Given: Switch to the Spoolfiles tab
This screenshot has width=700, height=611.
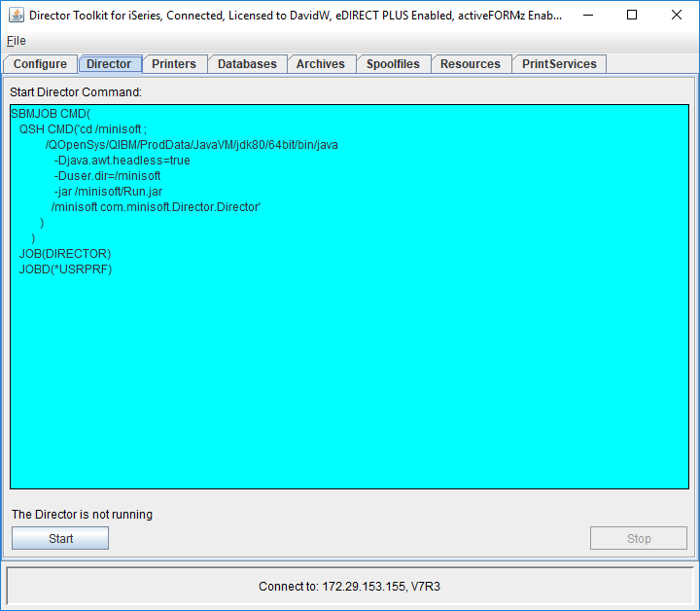Looking at the screenshot, I should (x=393, y=64).
